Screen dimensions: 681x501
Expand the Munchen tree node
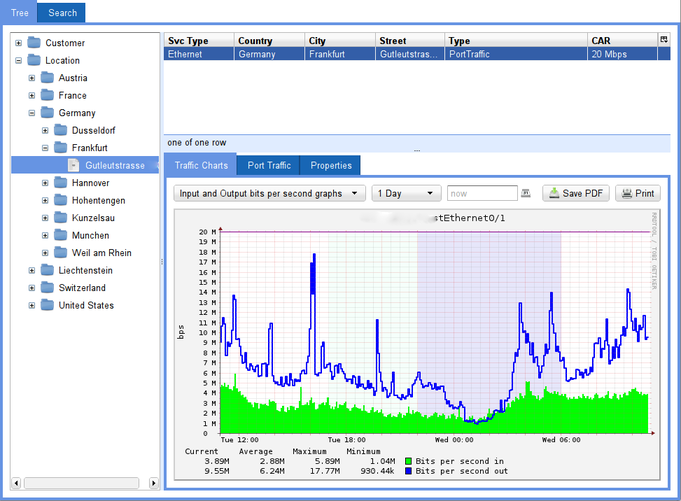(45, 235)
